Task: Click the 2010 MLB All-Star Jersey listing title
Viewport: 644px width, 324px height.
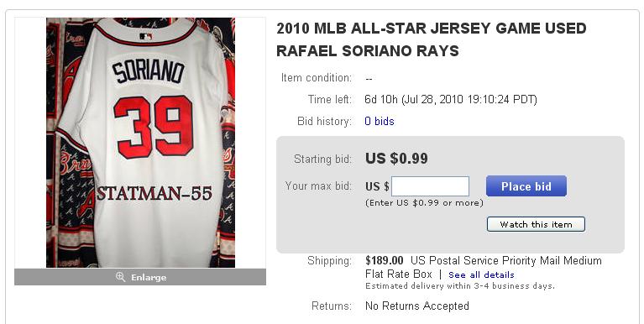Action: [x=432, y=39]
